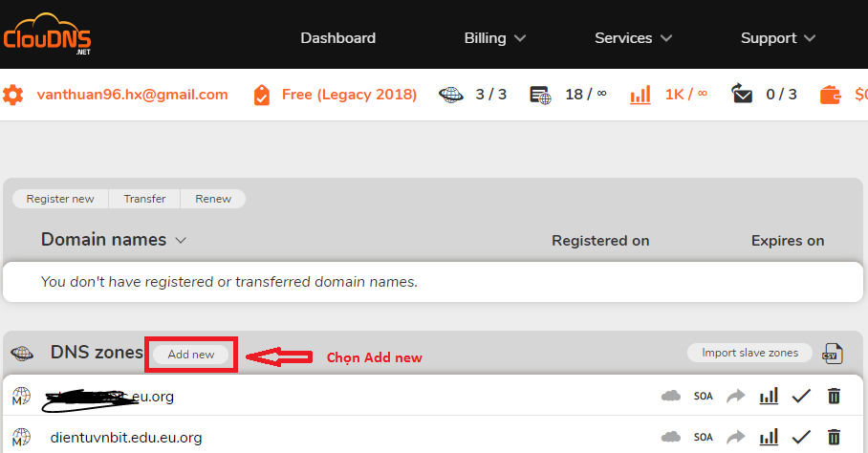Click share arrow for dientuvnbit.edu.eu.org
868x453 pixels.
click(736, 437)
